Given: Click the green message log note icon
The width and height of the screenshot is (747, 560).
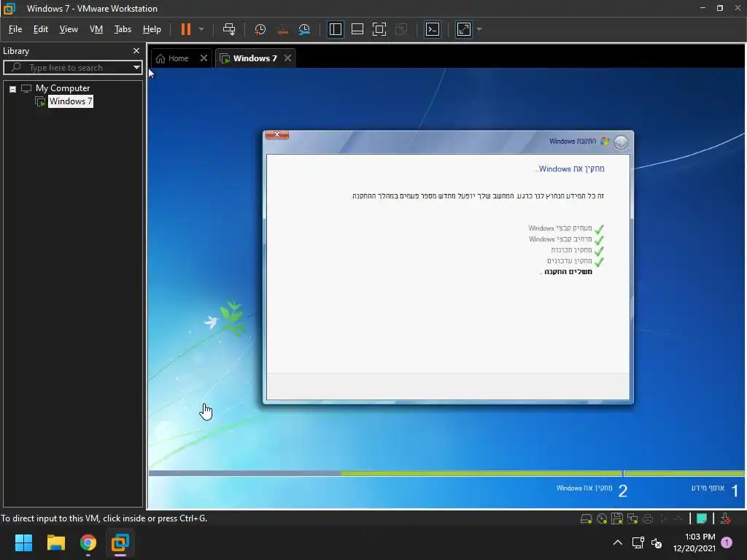Looking at the screenshot, I should (702, 518).
